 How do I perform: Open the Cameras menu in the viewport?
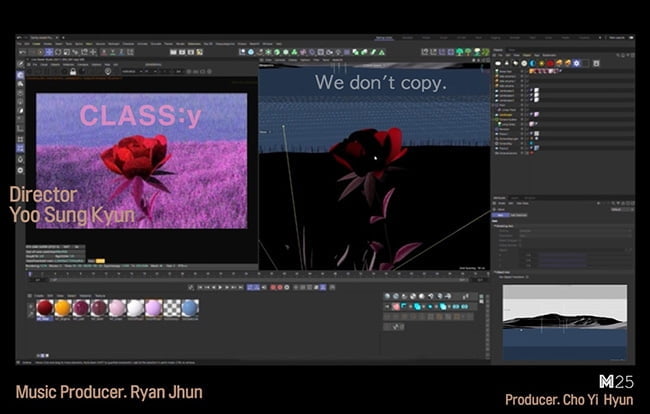coord(280,60)
